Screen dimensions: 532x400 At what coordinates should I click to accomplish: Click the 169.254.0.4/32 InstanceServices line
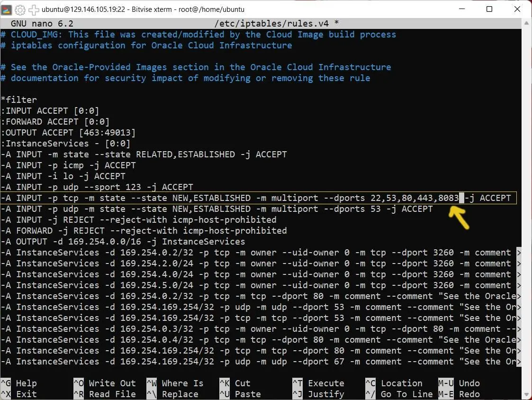[x=261, y=339]
